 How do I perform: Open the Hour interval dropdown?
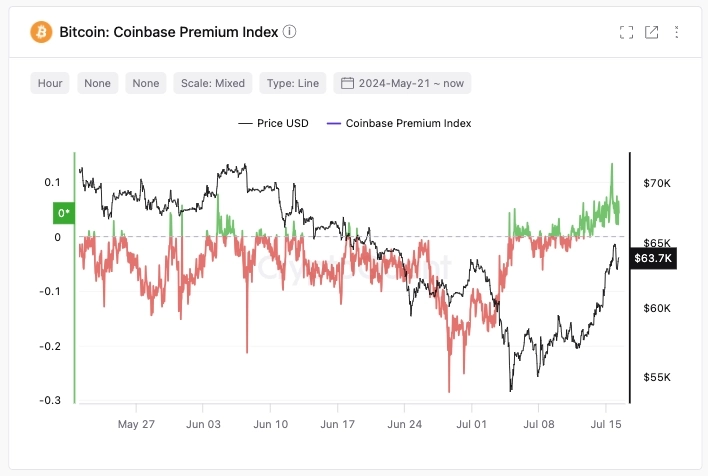[x=50, y=83]
